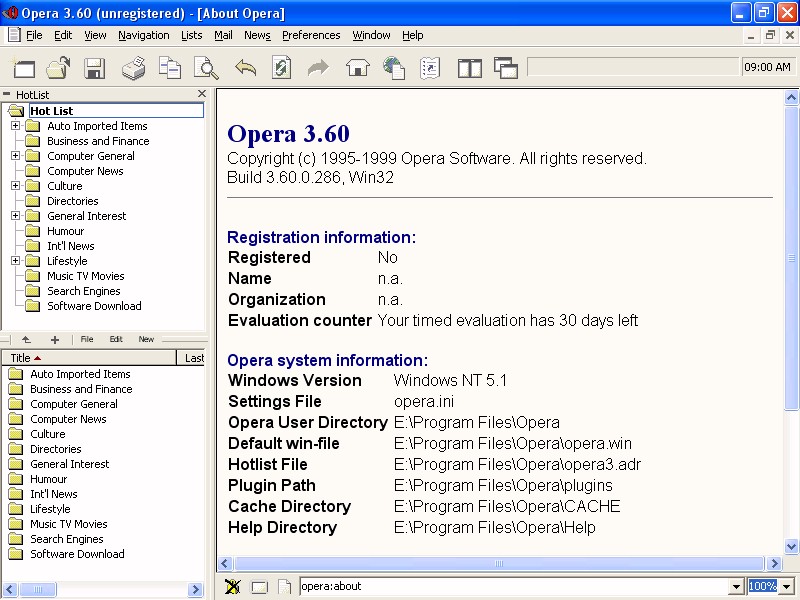Expand the Auto Imported Items tree node

[16, 126]
